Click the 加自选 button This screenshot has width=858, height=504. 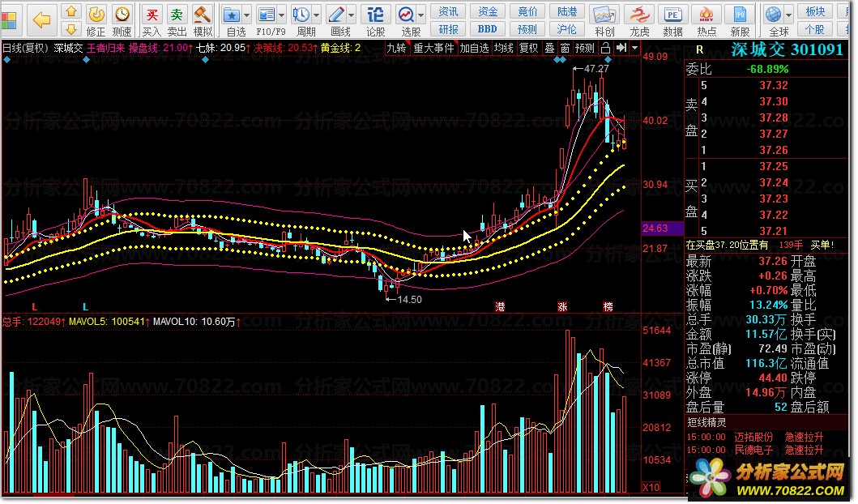(x=474, y=48)
